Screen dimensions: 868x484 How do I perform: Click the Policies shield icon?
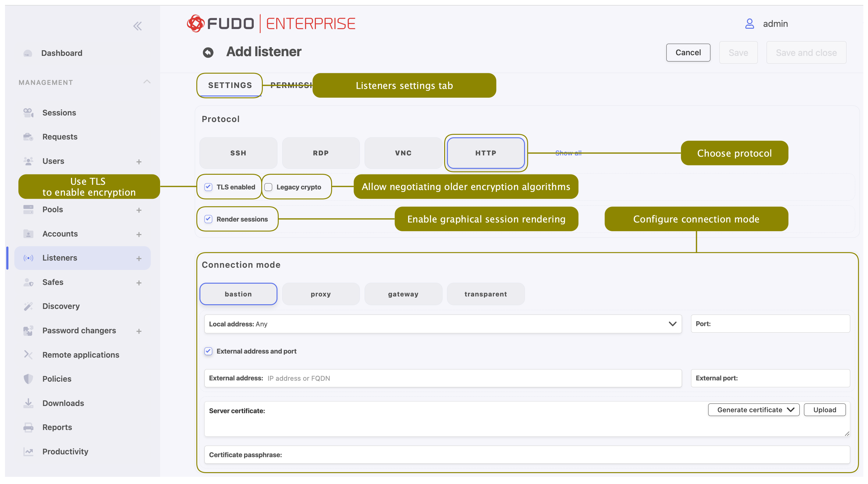pyautogui.click(x=28, y=379)
